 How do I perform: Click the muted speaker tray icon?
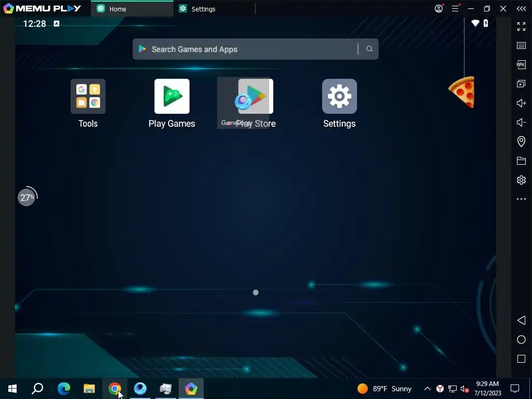coord(465,389)
